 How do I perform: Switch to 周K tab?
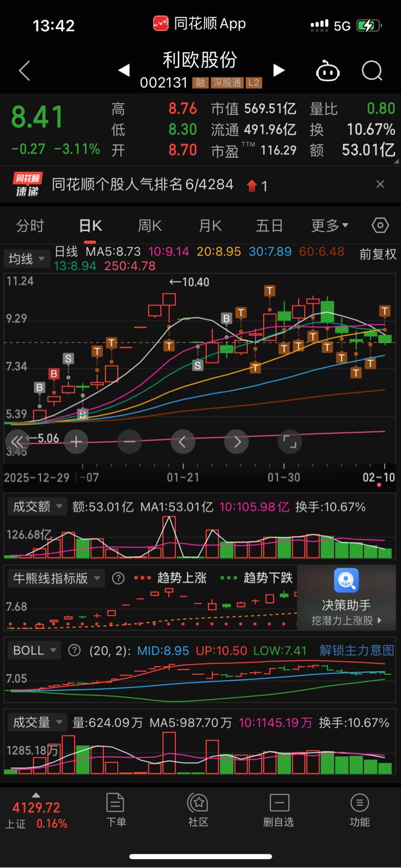(x=150, y=226)
